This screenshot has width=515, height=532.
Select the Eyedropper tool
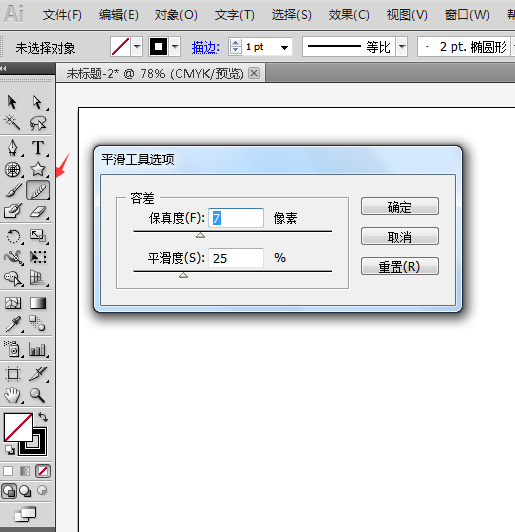14,324
